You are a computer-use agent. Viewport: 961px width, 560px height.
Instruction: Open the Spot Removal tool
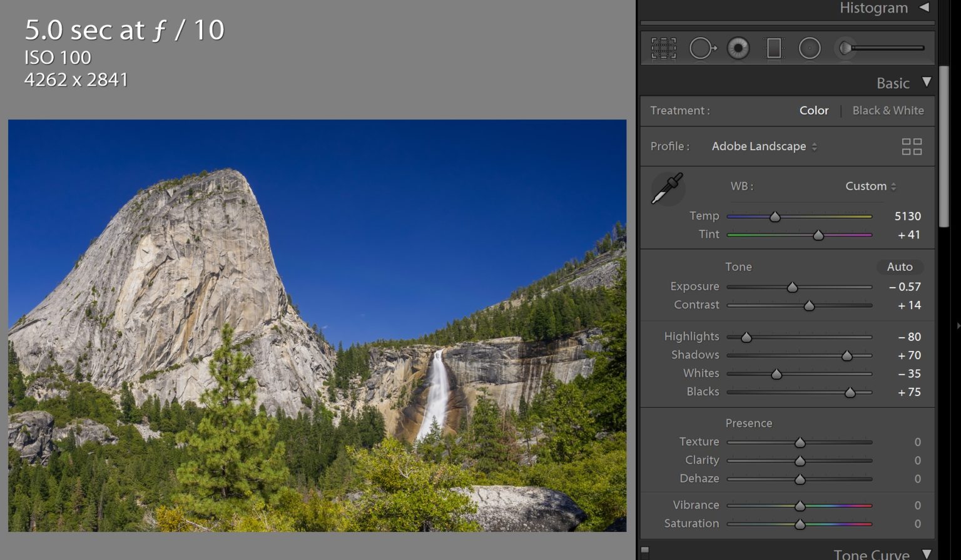(702, 48)
